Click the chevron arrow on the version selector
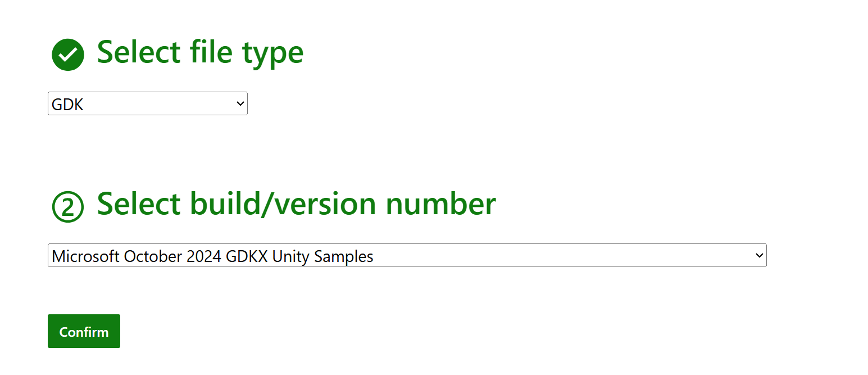Image resolution: width=868 pixels, height=375 pixels. tap(758, 255)
